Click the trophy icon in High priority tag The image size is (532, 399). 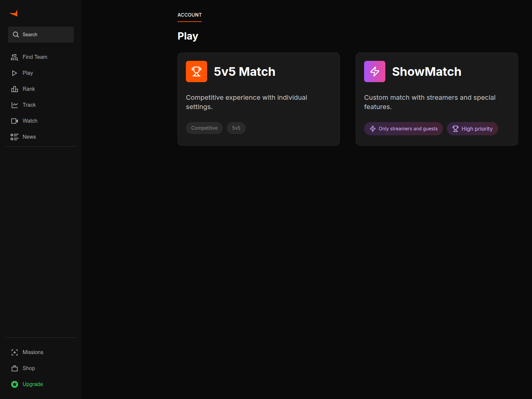(456, 129)
